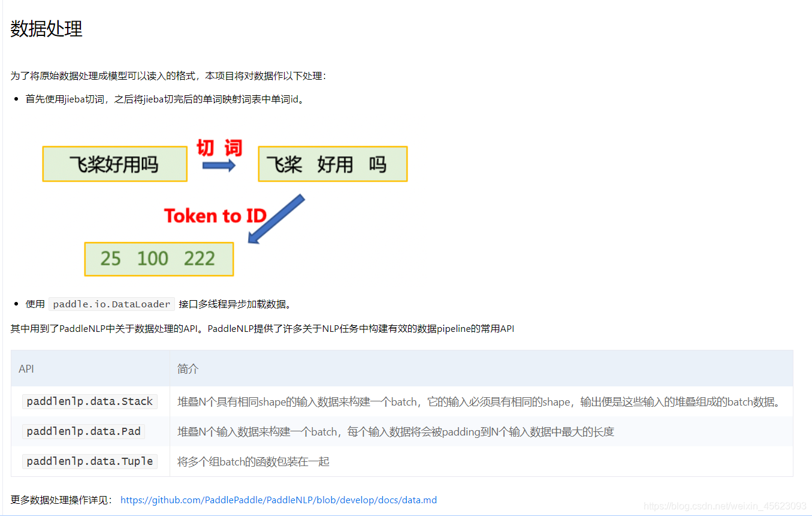Select the paddlenlp.data.Stack table cell

point(90,401)
